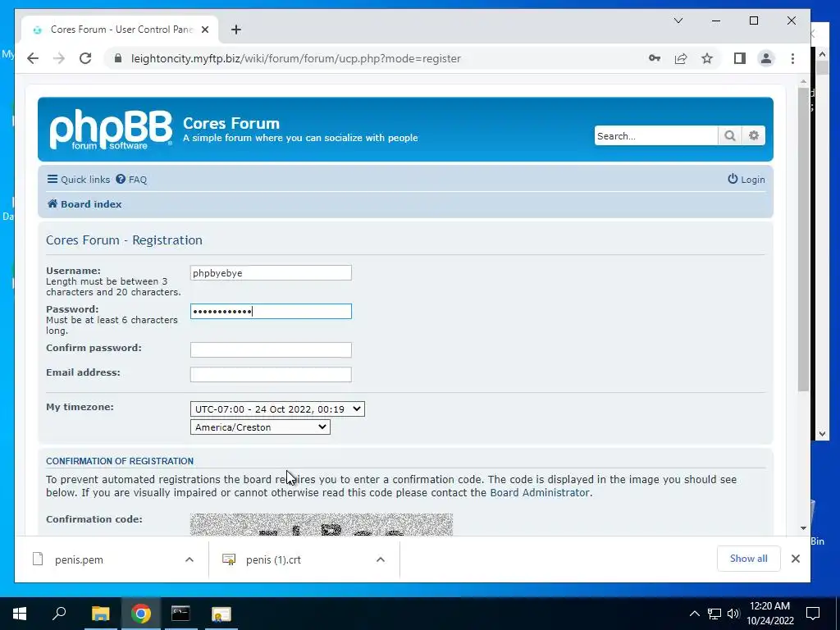Click the Cores Forum site title
Viewport: 840px width, 630px height.
[231, 123]
